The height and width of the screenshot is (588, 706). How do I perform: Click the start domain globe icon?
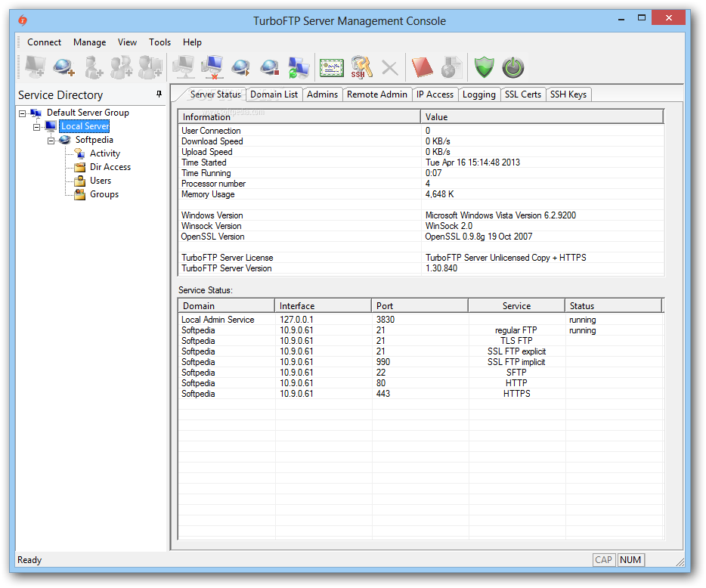click(x=240, y=68)
